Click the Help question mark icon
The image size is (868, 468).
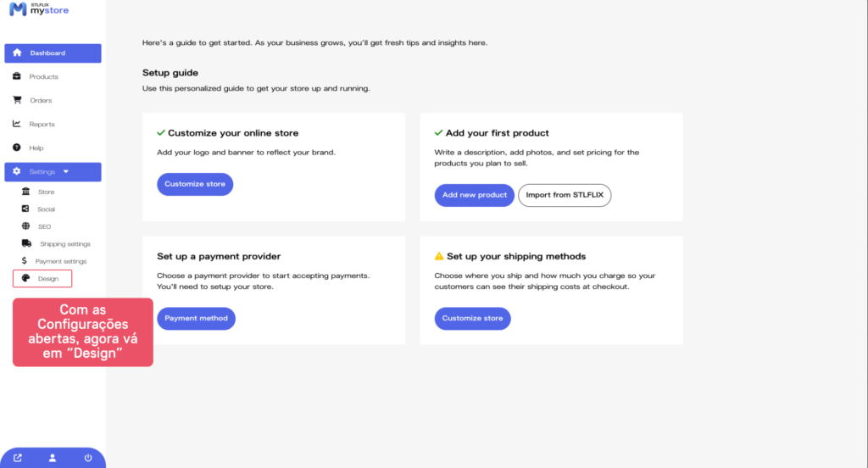[x=17, y=148]
